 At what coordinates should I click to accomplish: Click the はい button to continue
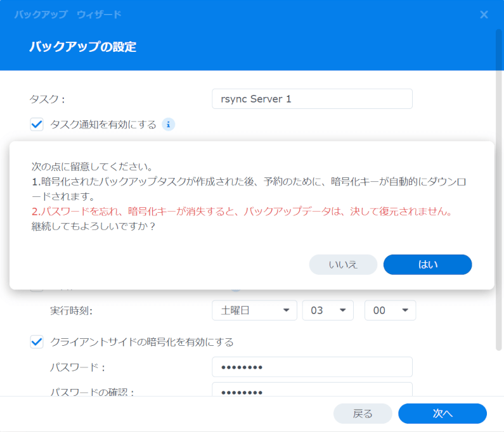point(427,265)
